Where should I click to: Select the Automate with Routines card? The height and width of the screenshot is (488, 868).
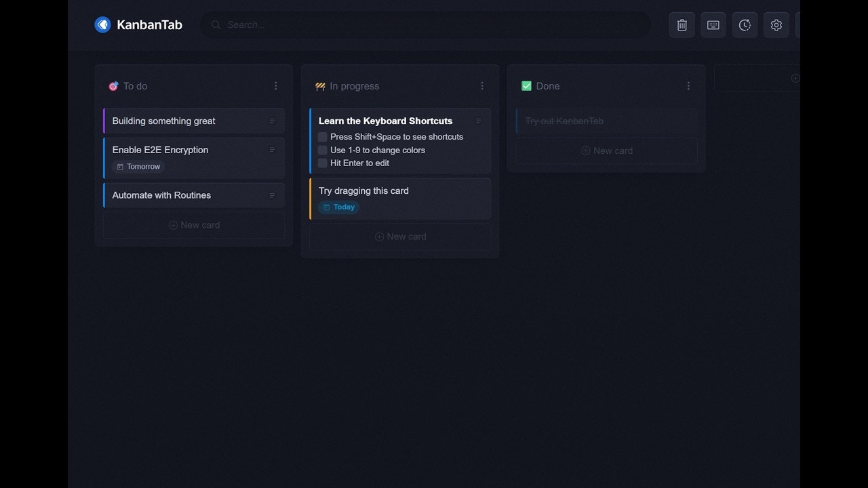tap(194, 195)
